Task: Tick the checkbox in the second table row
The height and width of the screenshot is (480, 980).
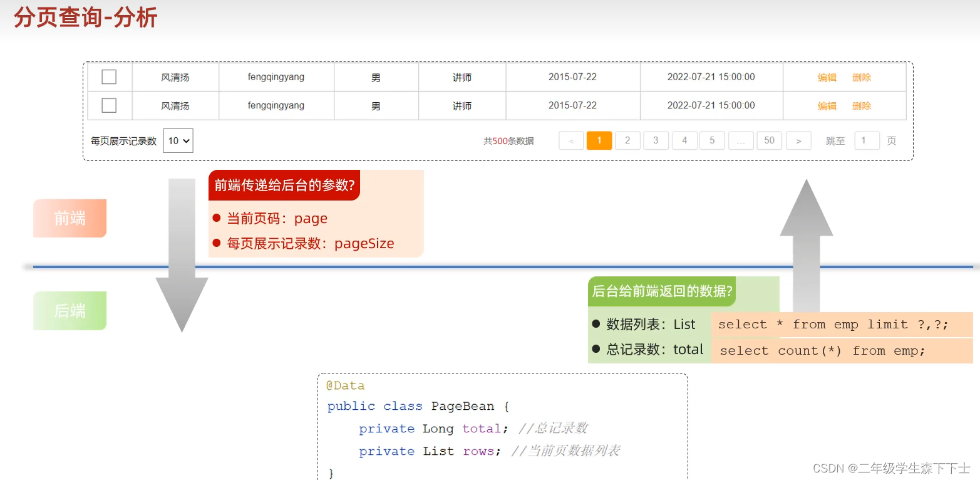Action: (x=109, y=105)
